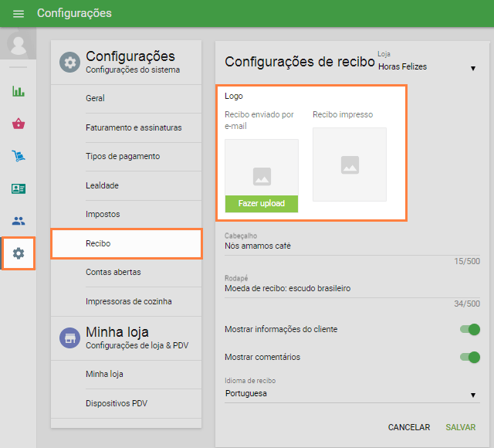Click the CANCELAR button
494x448 pixels.
pyautogui.click(x=409, y=427)
